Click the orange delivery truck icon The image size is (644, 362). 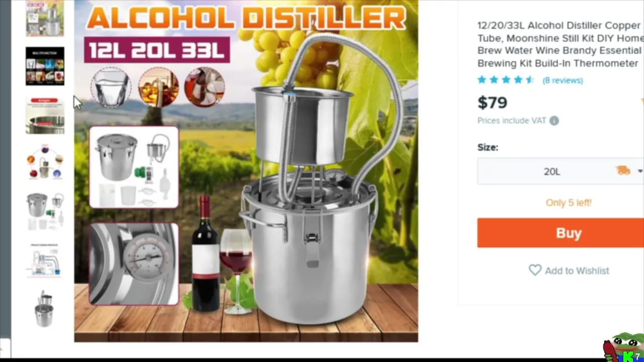pos(623,171)
